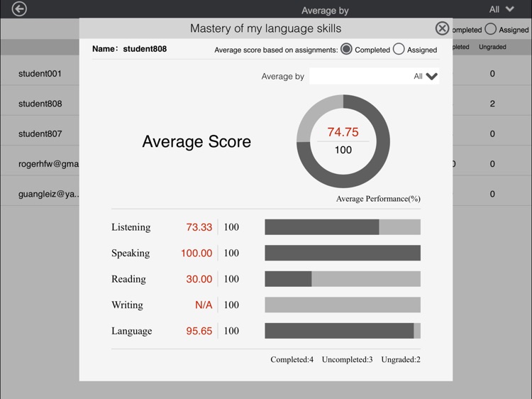Viewport: 532px width, 399px height.
Task: Select the Completed radio button in dialog
Action: point(346,49)
